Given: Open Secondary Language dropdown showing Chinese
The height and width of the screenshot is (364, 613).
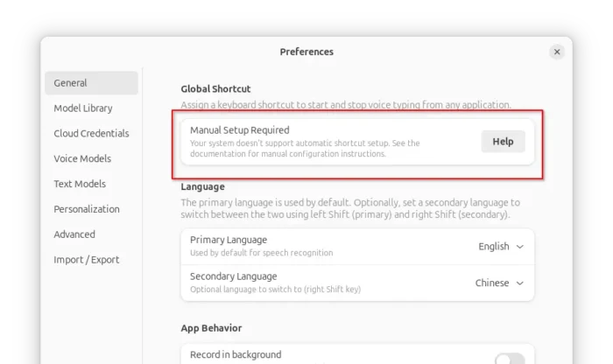Looking at the screenshot, I should (498, 283).
